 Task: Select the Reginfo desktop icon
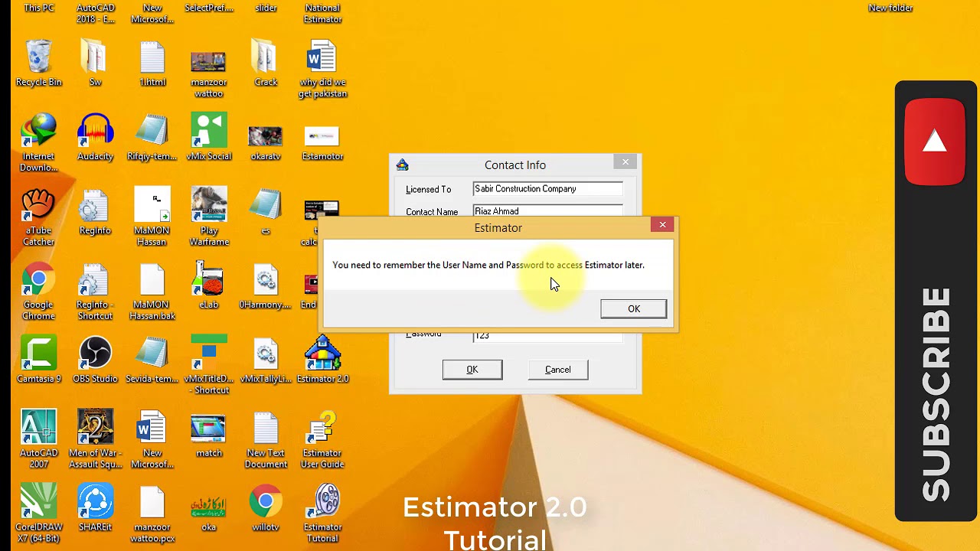pyautogui.click(x=95, y=206)
